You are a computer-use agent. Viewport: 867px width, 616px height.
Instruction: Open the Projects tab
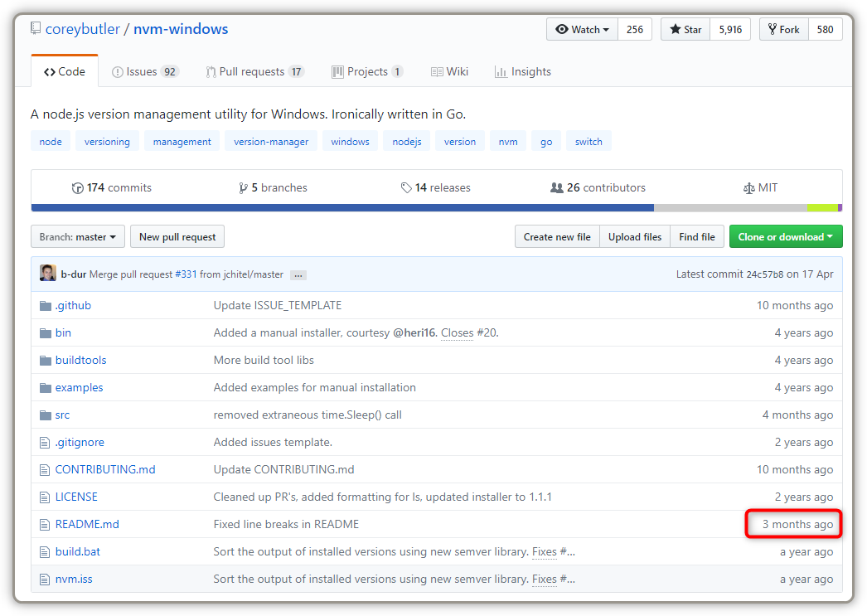pos(367,71)
